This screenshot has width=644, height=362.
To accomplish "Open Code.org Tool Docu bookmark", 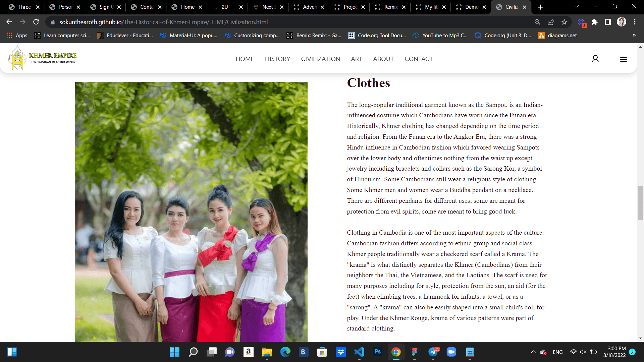I will [x=377, y=36].
